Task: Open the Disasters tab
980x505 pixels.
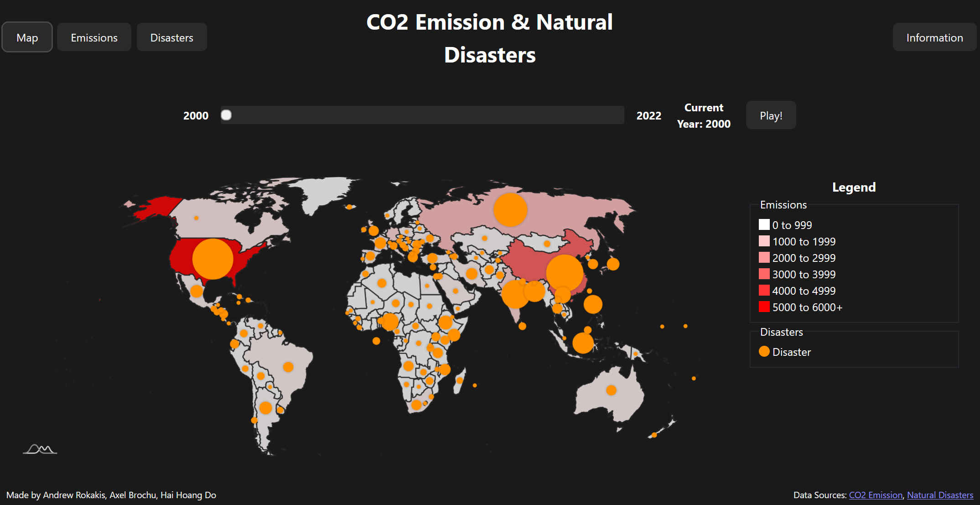Action: (172, 37)
